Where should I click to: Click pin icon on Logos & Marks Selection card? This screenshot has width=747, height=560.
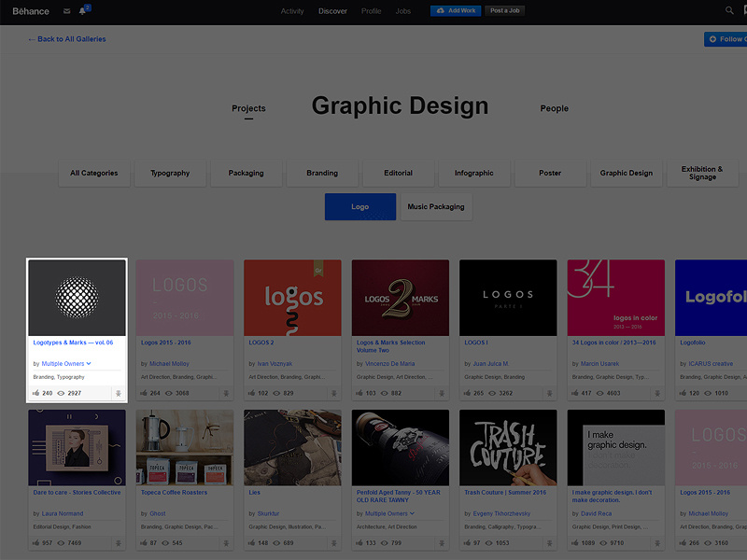[442, 393]
